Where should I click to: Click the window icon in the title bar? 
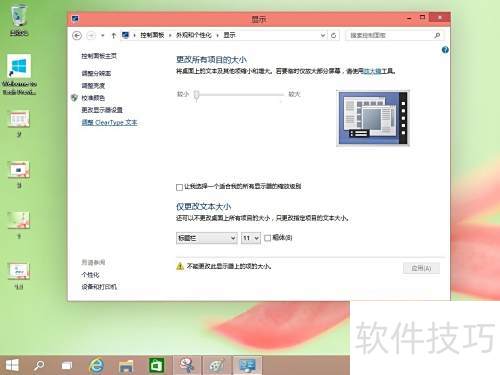click(x=75, y=19)
